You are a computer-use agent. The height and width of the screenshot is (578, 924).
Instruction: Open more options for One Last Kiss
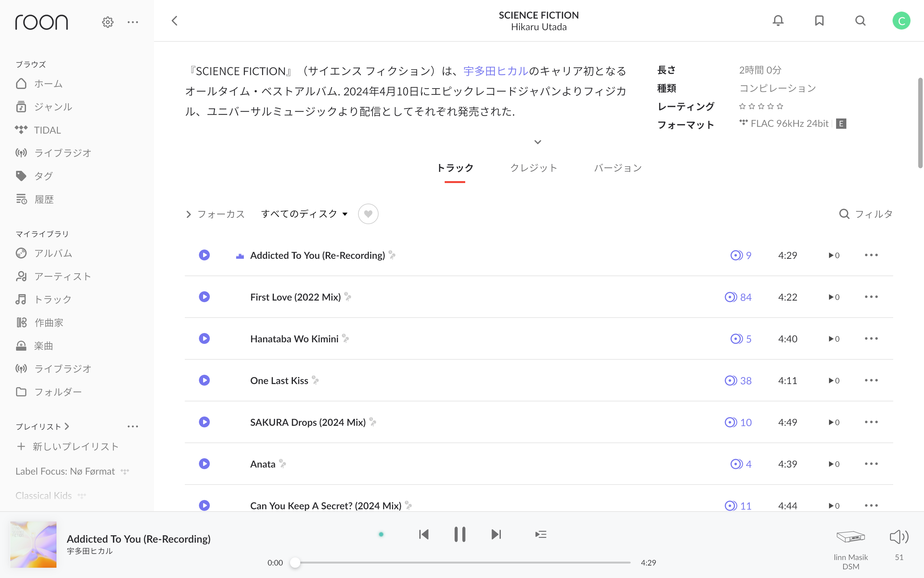(871, 380)
